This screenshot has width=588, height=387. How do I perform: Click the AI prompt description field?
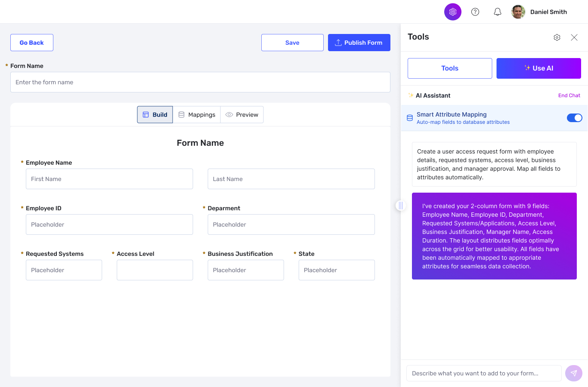click(484, 373)
